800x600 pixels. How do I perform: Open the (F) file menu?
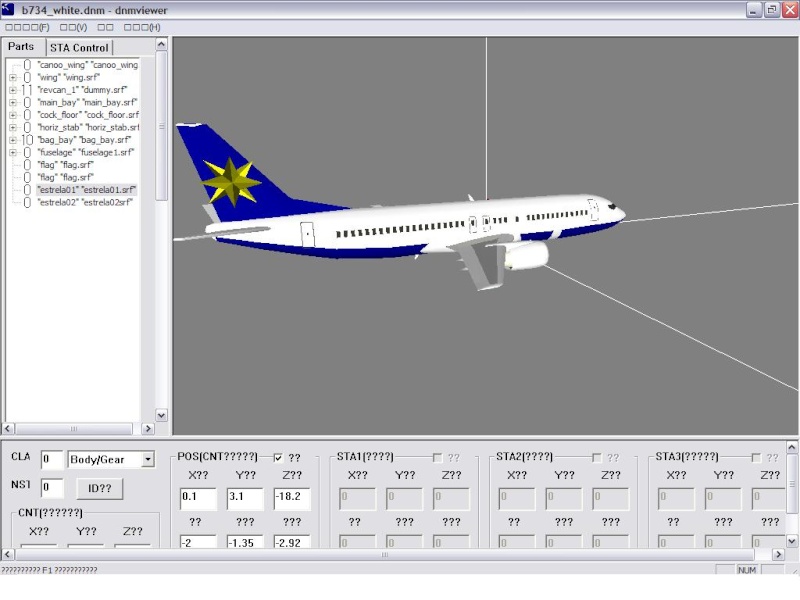click(27, 28)
